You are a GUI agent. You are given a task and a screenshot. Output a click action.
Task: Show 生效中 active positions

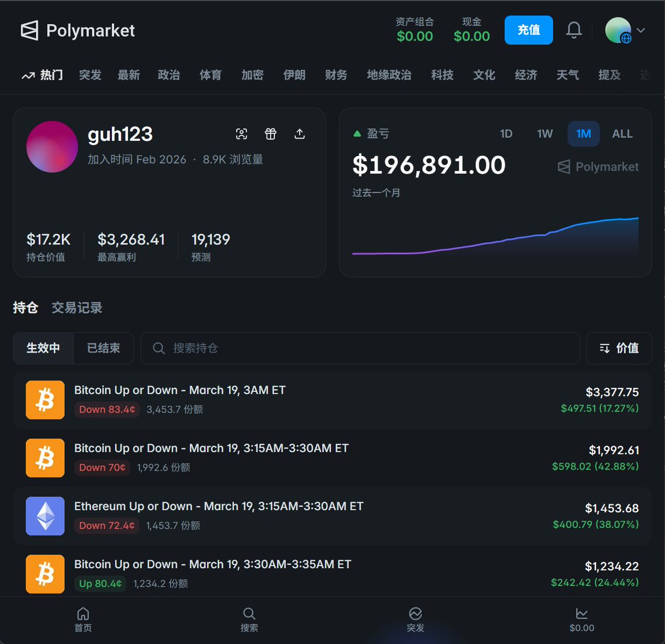point(43,348)
